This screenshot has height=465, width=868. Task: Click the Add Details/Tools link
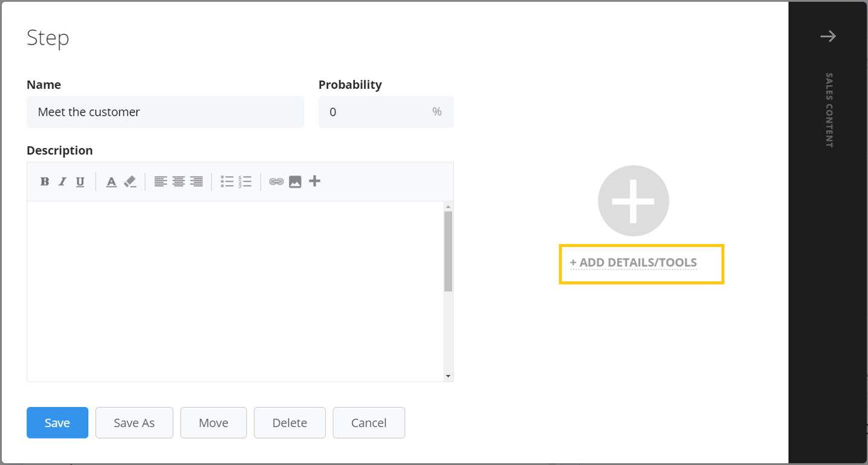point(633,262)
